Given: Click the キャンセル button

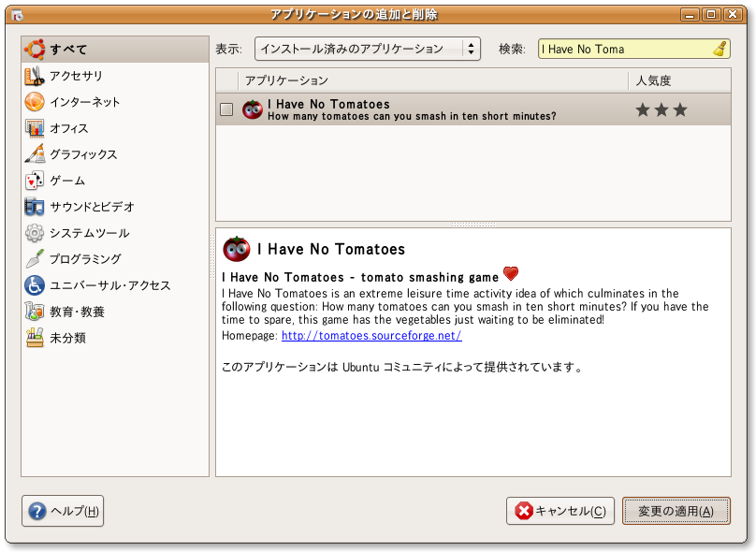Looking at the screenshot, I should (x=560, y=511).
